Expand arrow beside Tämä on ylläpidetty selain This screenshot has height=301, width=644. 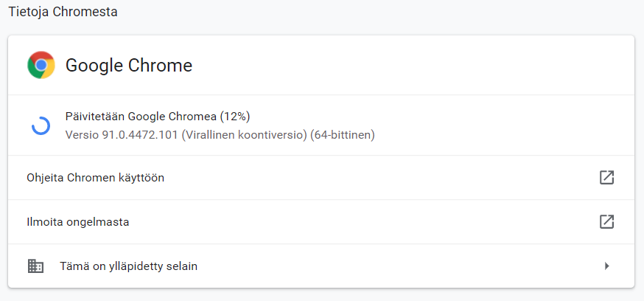[607, 266]
